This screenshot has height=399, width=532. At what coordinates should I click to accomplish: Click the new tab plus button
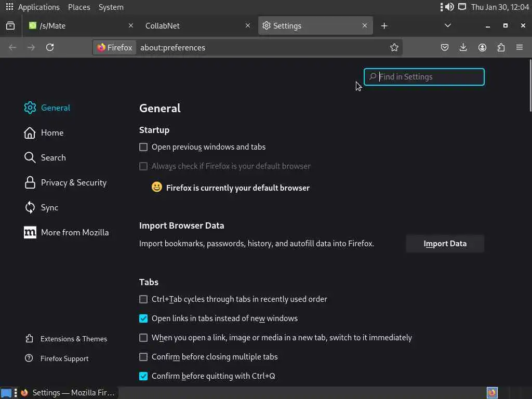384,25
